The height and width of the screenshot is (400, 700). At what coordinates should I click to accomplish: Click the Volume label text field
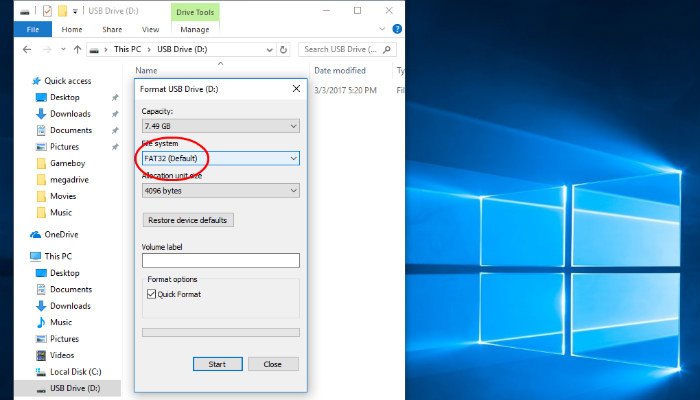(221, 261)
